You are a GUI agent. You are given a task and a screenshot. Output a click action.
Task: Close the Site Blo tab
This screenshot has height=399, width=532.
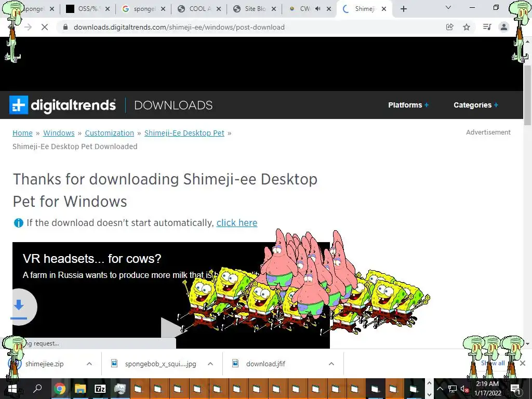(274, 9)
